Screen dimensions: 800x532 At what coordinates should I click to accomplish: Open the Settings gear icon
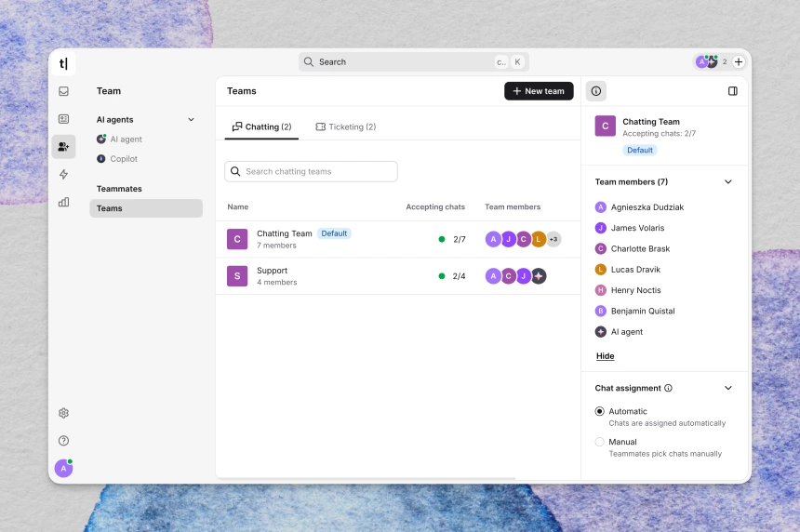point(64,413)
